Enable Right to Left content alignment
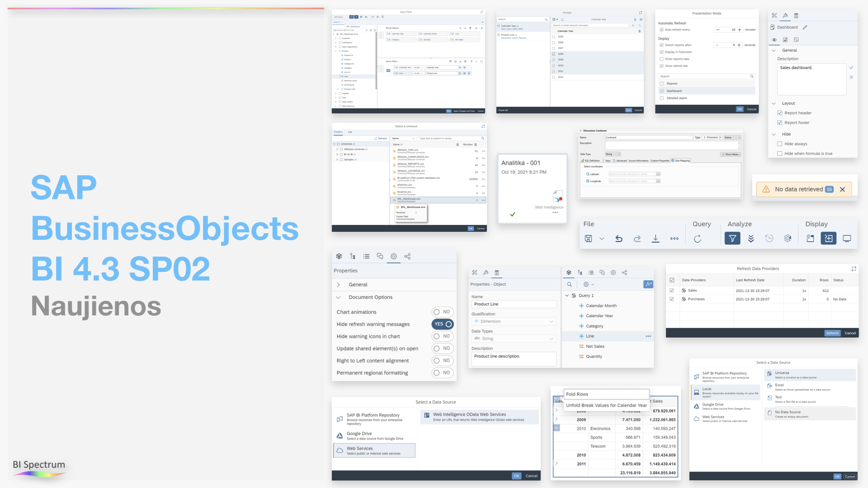The width and height of the screenshot is (868, 488). tap(443, 361)
